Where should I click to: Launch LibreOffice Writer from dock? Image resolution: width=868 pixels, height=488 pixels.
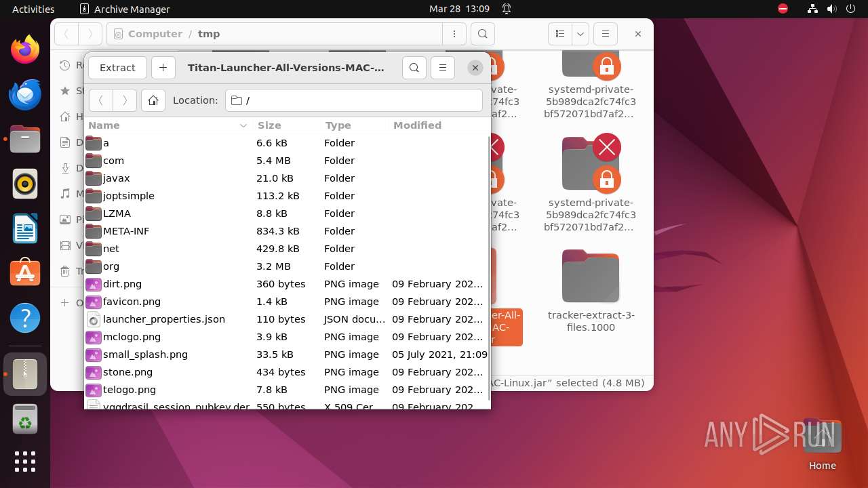click(25, 228)
